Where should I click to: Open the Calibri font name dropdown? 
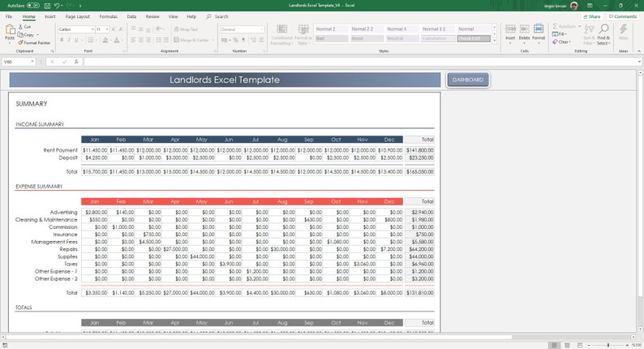(92, 29)
